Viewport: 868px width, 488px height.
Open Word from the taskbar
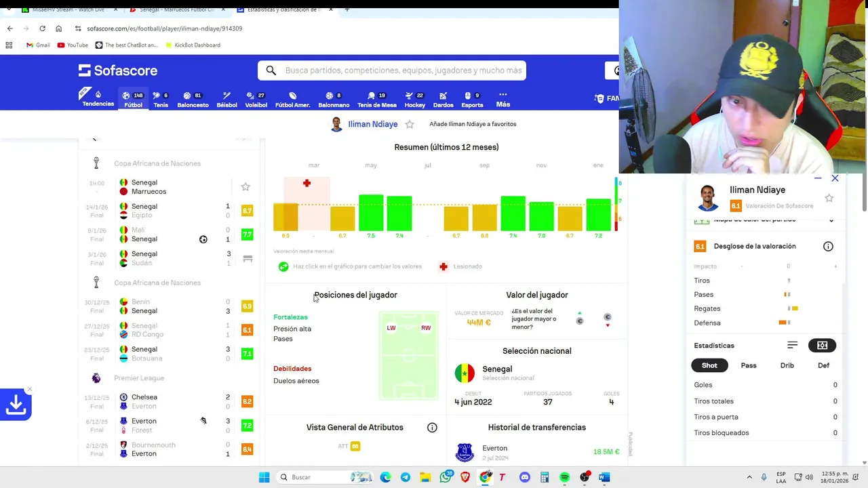click(x=604, y=477)
